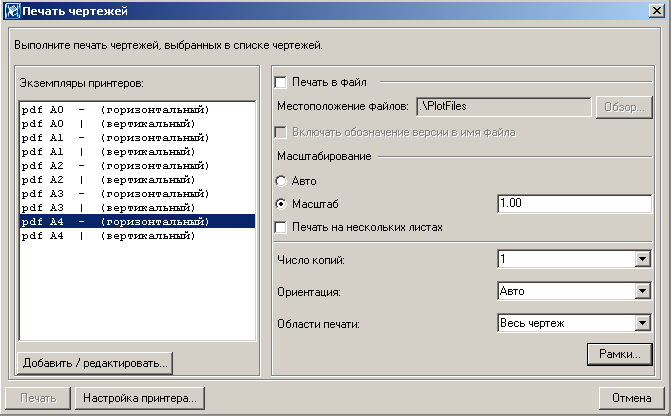Click the Tekla icon in the title bar
This screenshot has height=416, width=671.
(x=12, y=11)
